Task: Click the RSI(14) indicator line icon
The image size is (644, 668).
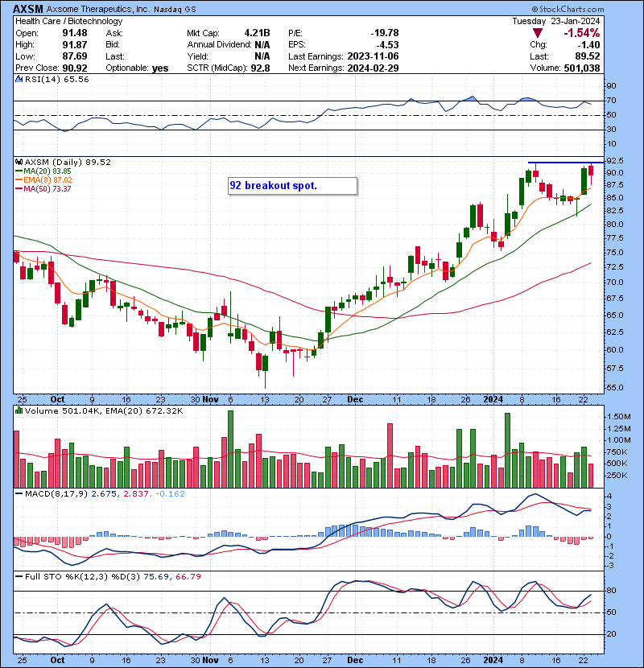Action: pyautogui.click(x=19, y=79)
